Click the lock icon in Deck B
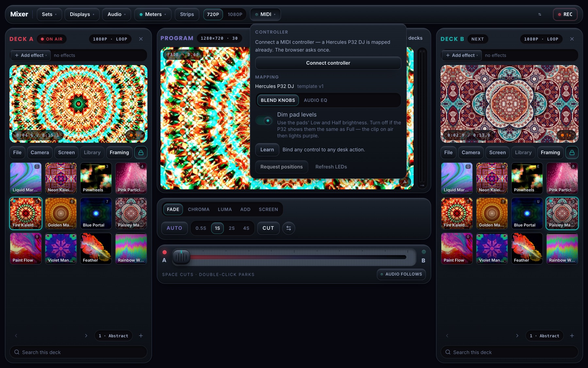This screenshot has width=588, height=368. point(572,152)
